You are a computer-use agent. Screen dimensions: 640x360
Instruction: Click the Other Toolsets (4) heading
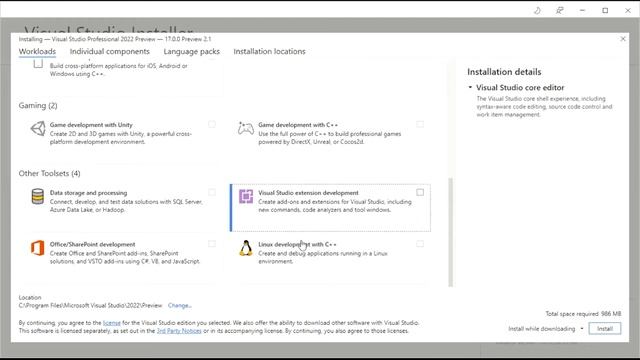[49, 173]
